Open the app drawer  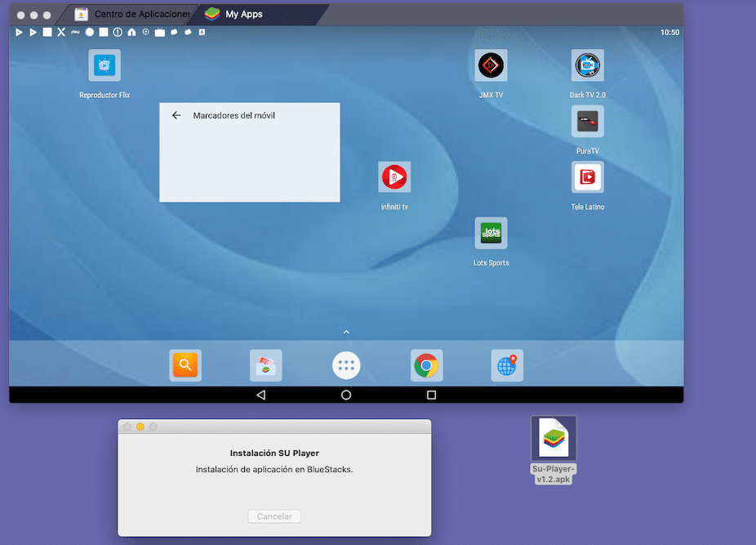[346, 365]
